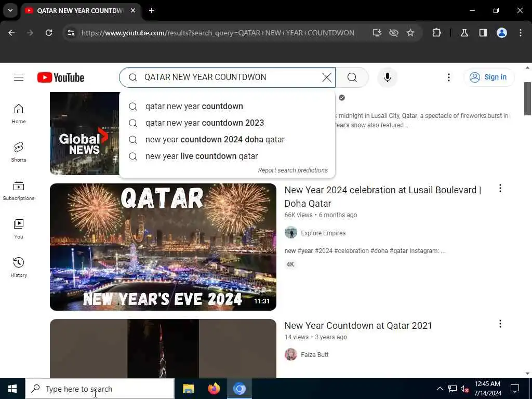
Task: Click the crossed-eye tracking protection icon
Action: 394,33
